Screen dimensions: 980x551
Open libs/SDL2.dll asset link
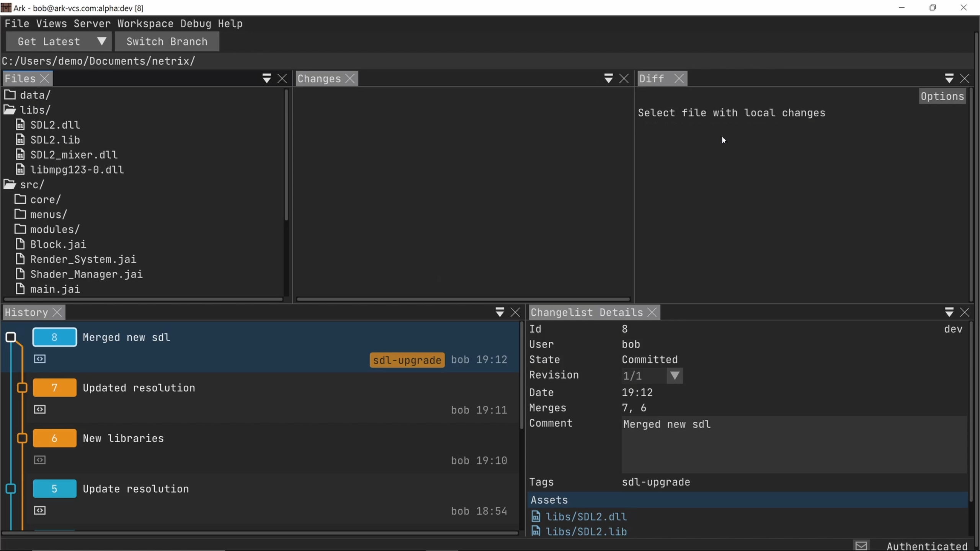click(586, 517)
